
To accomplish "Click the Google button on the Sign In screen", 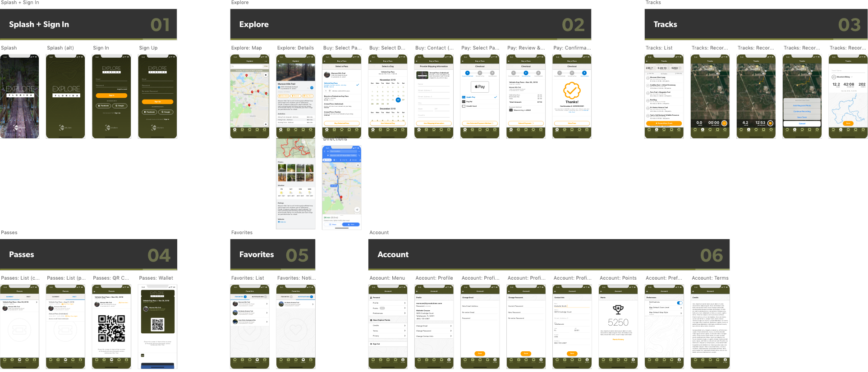I will click(119, 106).
